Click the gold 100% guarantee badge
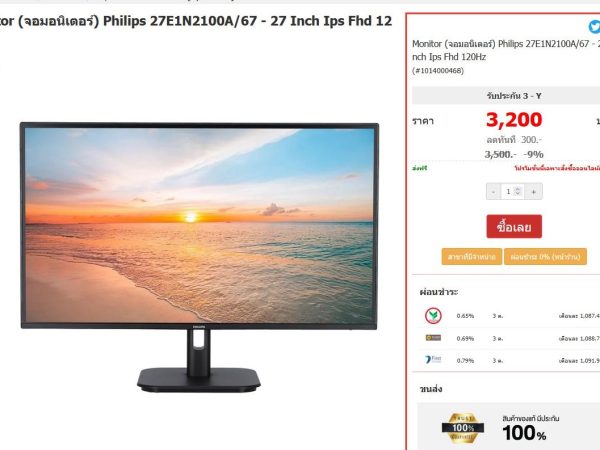Image resolution: width=600 pixels, height=450 pixels. pyautogui.click(x=463, y=427)
